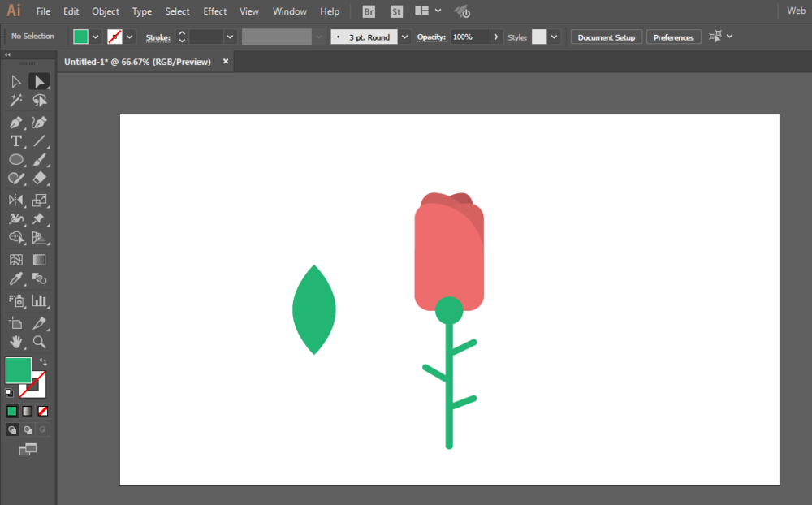Viewport: 812px width, 505px height.
Task: Open the Style dropdown arrow
Action: coord(554,37)
